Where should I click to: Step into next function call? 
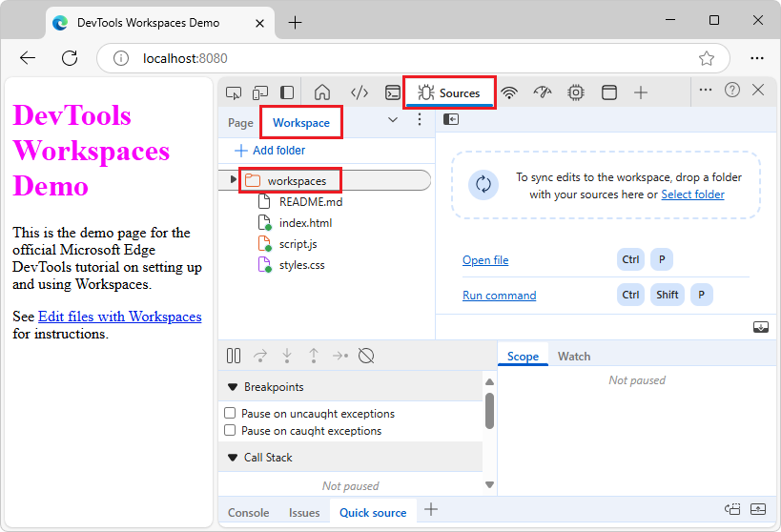click(x=287, y=356)
